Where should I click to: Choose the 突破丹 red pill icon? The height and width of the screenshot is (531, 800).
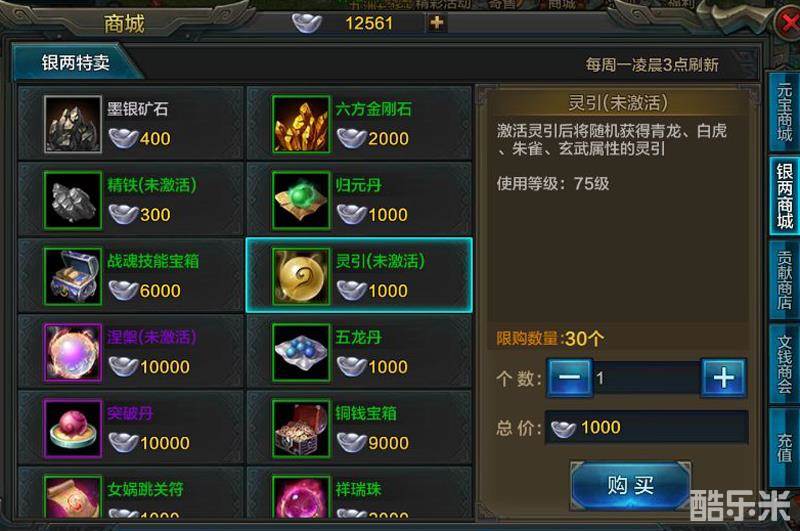pyautogui.click(x=73, y=428)
